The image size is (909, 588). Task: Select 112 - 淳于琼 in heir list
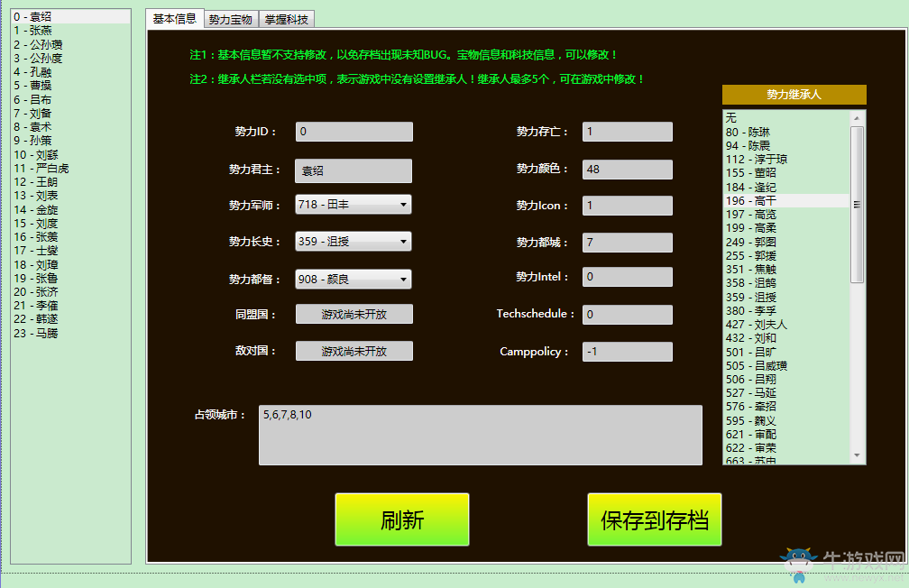pos(786,160)
